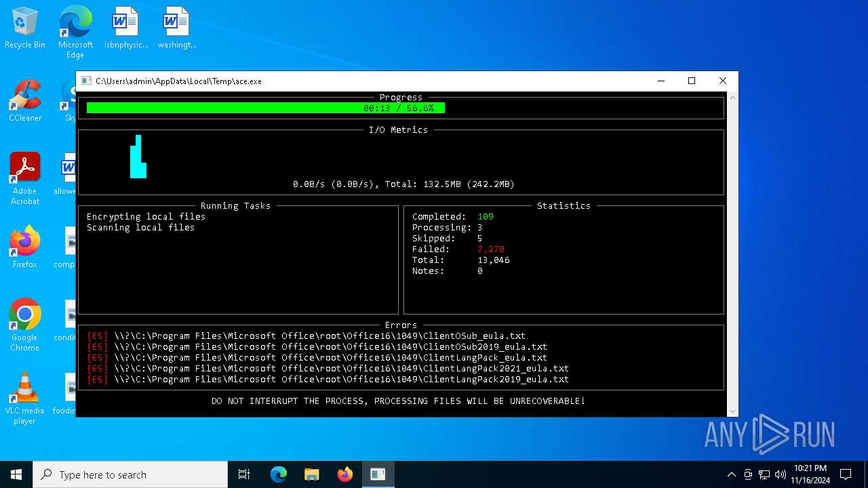
Task: Open CCleaner desktop shortcut
Action: pos(25,101)
